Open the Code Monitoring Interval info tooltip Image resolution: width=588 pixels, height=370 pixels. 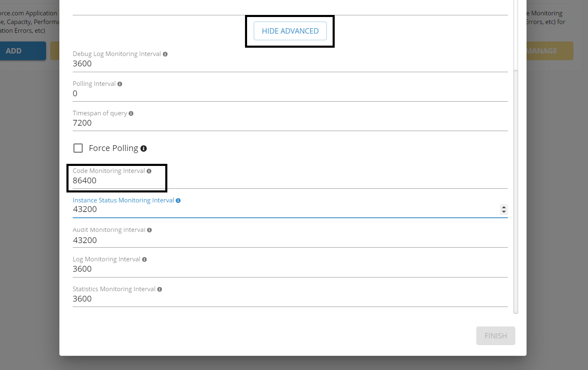point(149,170)
